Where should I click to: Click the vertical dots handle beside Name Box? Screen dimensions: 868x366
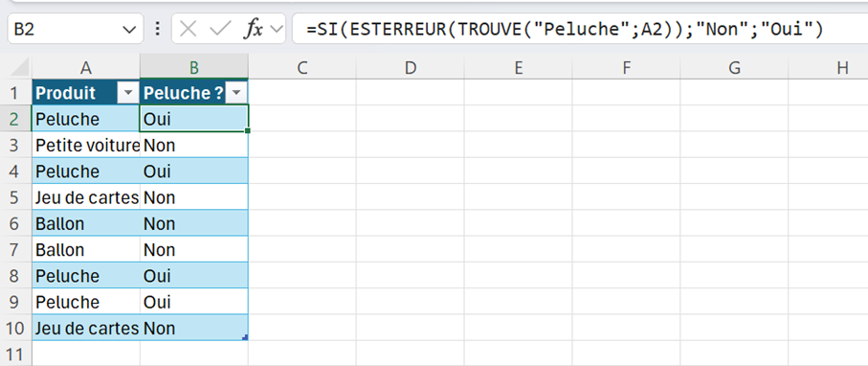[158, 29]
